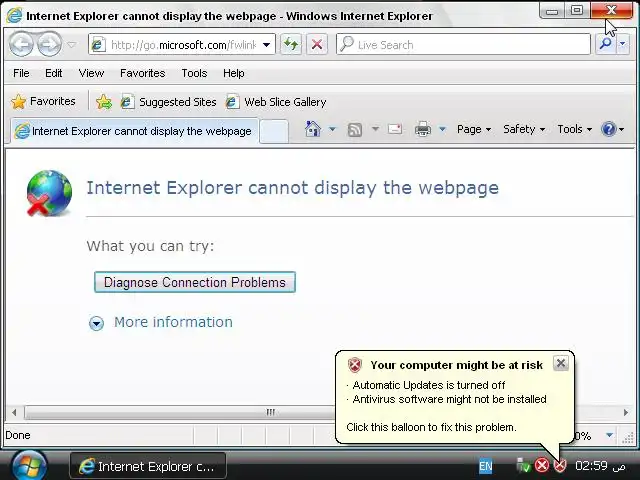Open the Page command bar menu
This screenshot has height=480, width=640.
(473, 129)
